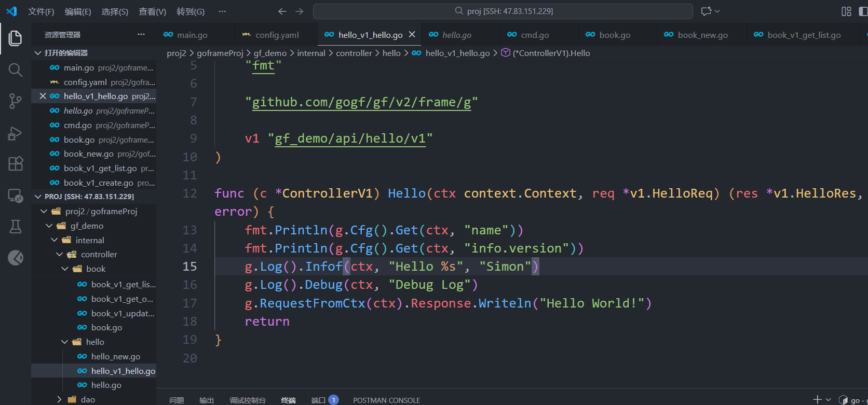Open the POSTMAN CONSOLE panel tab

(386, 400)
